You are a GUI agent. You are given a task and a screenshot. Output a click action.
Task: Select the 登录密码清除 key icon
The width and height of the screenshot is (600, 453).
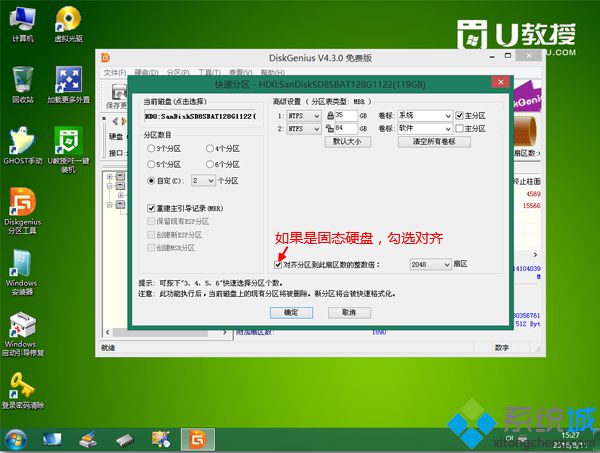pyautogui.click(x=23, y=391)
